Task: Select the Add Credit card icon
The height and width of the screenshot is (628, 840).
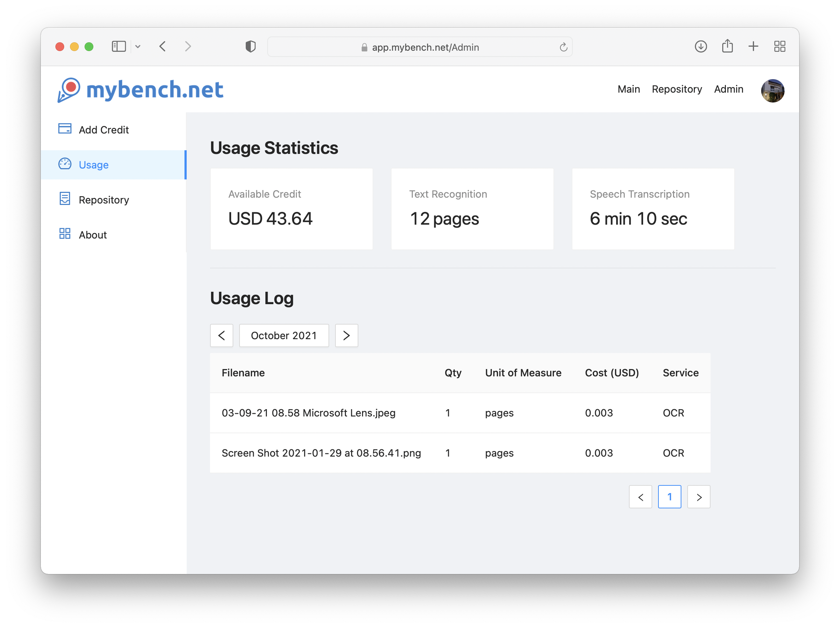Action: [x=65, y=129]
